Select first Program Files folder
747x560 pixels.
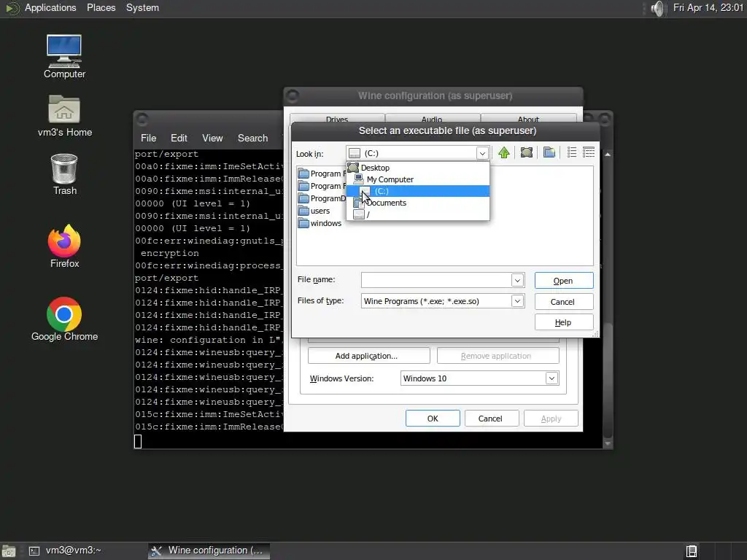coord(322,174)
